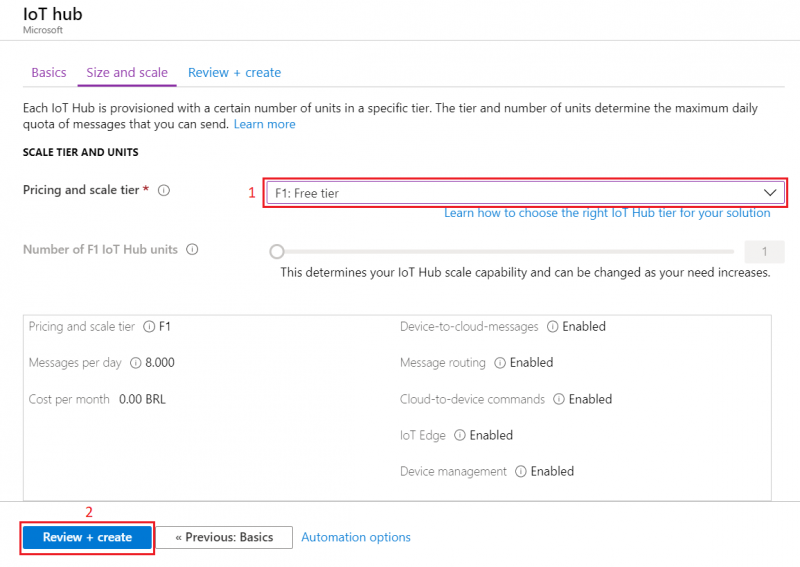This screenshot has height=567, width=800.
Task: Open the Pricing and scale tier dropdown
Action: (525, 193)
